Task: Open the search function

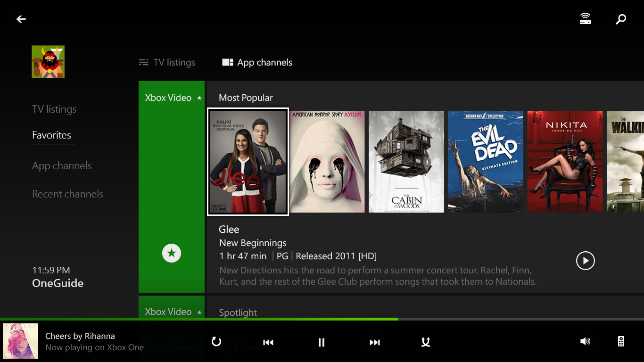Action: click(x=620, y=19)
